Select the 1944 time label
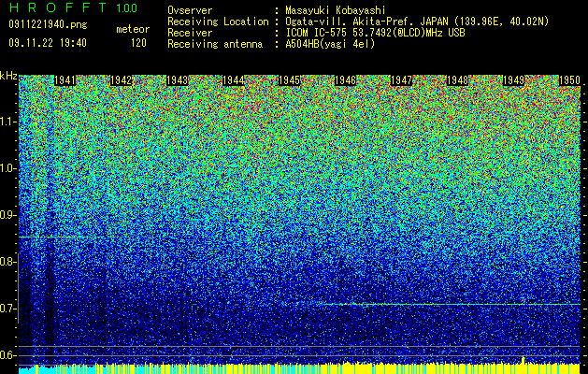 tap(234, 80)
